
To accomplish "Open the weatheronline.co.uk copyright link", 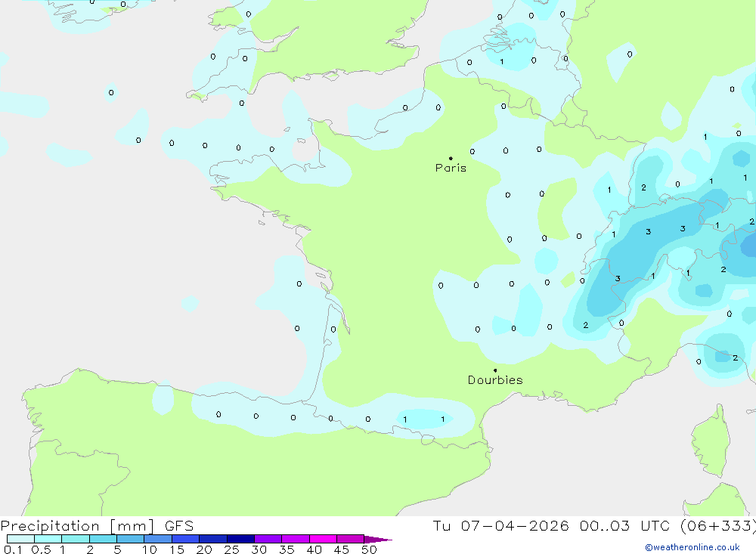I will pyautogui.click(x=692, y=547).
